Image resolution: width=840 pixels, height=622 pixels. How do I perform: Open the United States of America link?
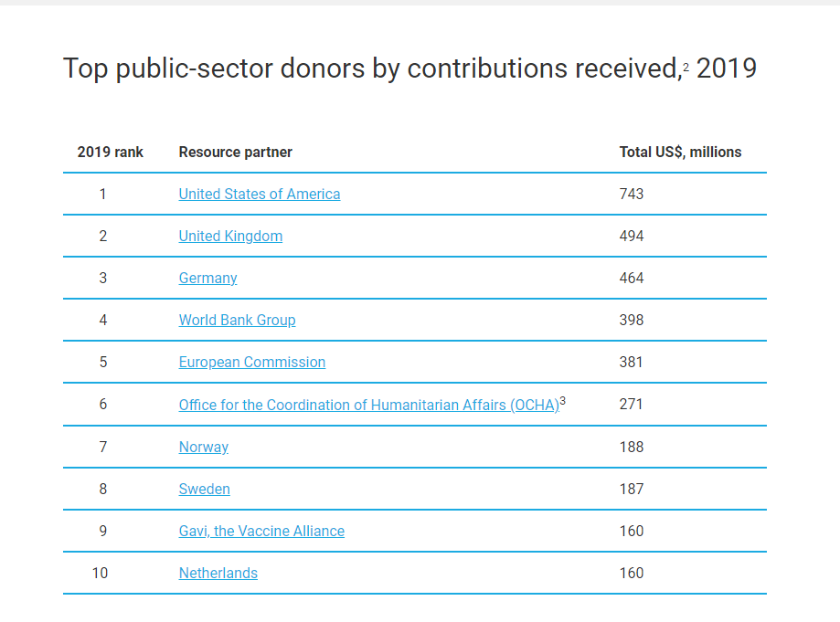pyautogui.click(x=260, y=194)
